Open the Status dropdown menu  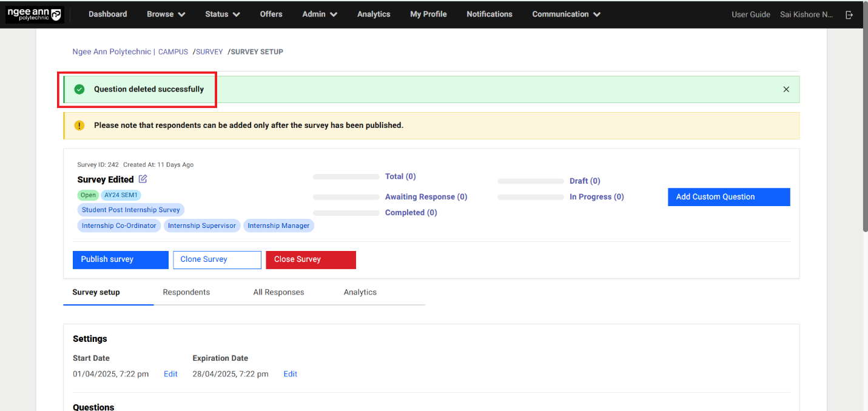pos(222,14)
